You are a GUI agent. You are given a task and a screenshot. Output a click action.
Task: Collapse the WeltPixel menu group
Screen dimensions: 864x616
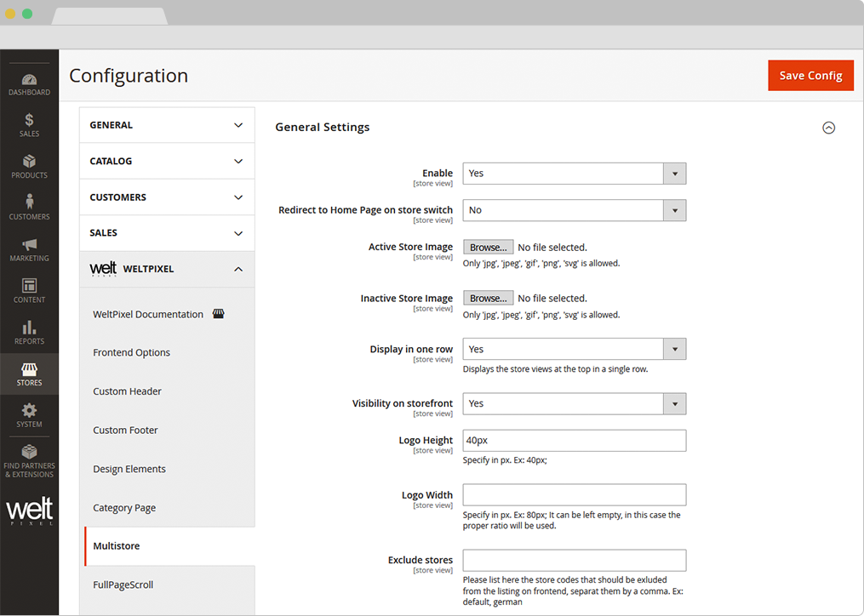coord(238,269)
